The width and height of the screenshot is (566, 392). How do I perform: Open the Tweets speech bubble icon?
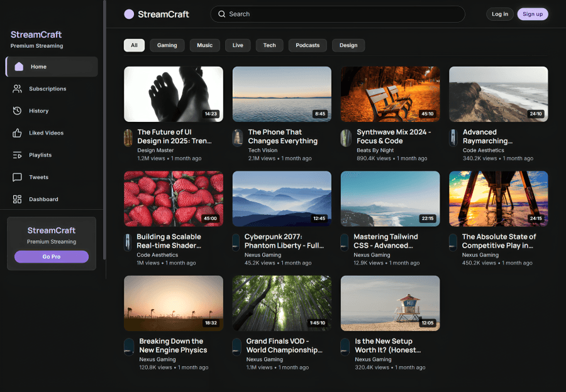click(x=17, y=177)
